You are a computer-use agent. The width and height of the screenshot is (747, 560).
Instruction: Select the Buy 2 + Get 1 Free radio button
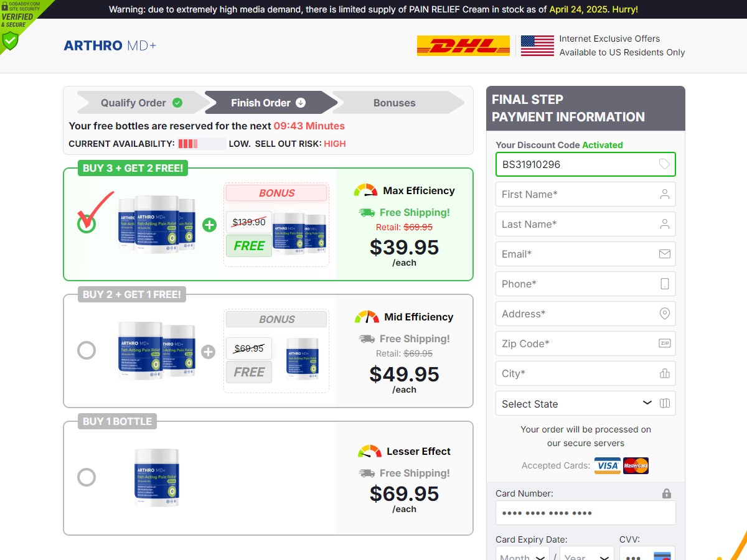click(87, 350)
